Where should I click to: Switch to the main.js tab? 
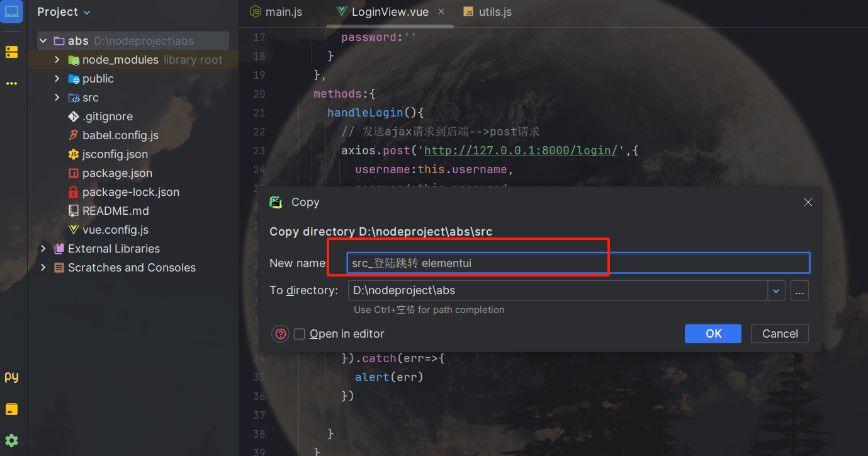click(276, 12)
